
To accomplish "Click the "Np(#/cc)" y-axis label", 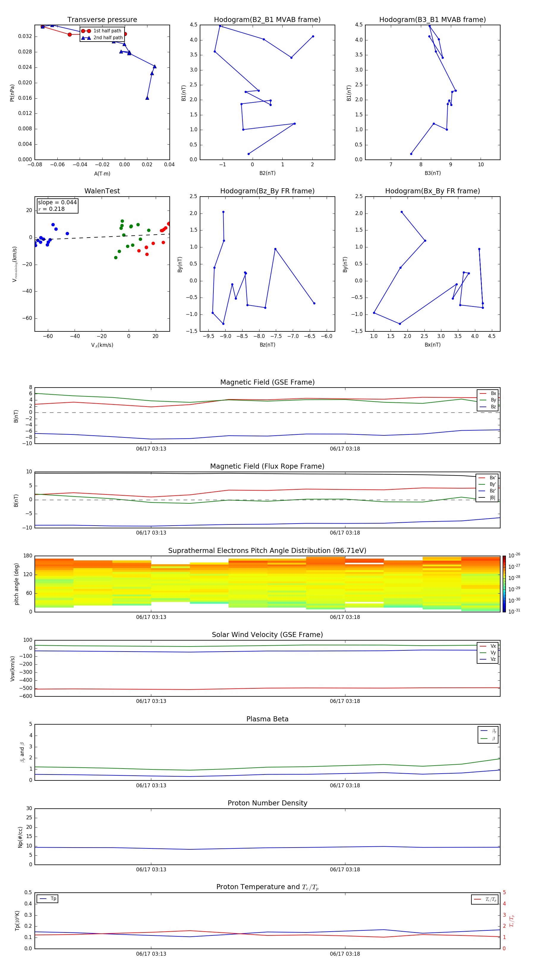I will tap(20, 837).
